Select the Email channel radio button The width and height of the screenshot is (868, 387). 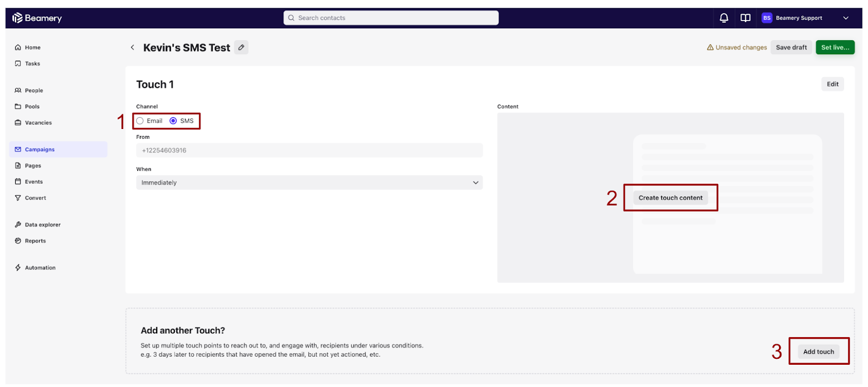pos(141,121)
